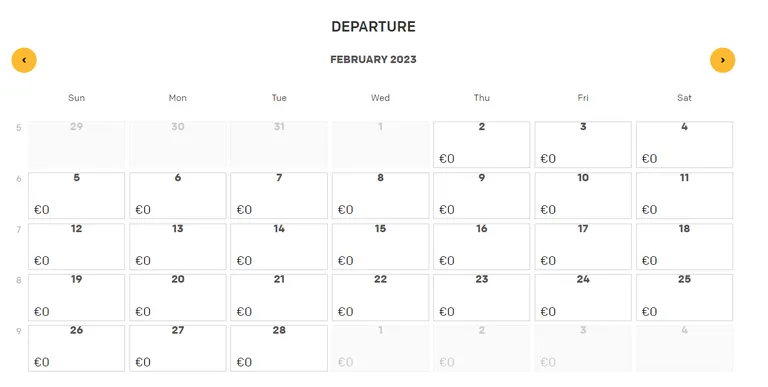Click the February 8 date cell
This screenshot has height=387, width=768.
point(380,195)
